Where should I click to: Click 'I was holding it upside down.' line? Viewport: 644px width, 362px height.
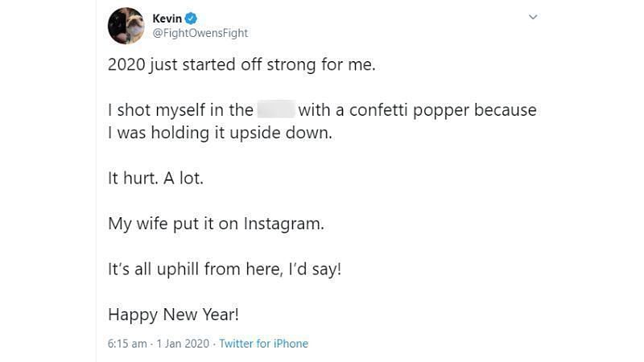(x=220, y=133)
